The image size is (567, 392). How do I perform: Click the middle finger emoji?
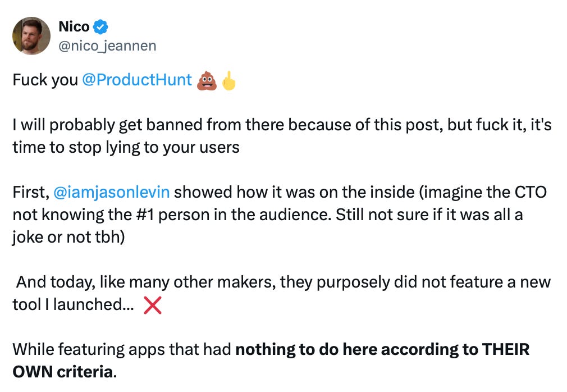click(229, 80)
